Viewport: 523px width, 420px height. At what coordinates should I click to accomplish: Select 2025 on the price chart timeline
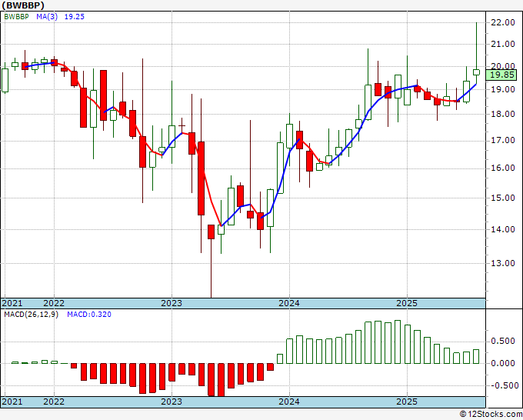point(407,303)
